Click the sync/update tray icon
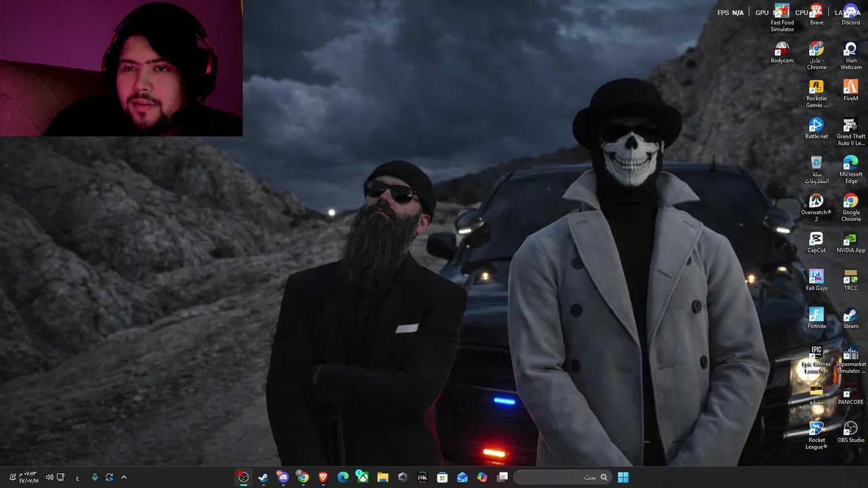868x488 pixels. click(109, 477)
